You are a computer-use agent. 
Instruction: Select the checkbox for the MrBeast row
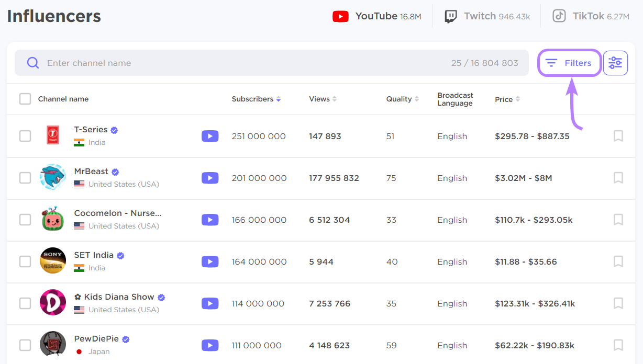pyautogui.click(x=25, y=178)
